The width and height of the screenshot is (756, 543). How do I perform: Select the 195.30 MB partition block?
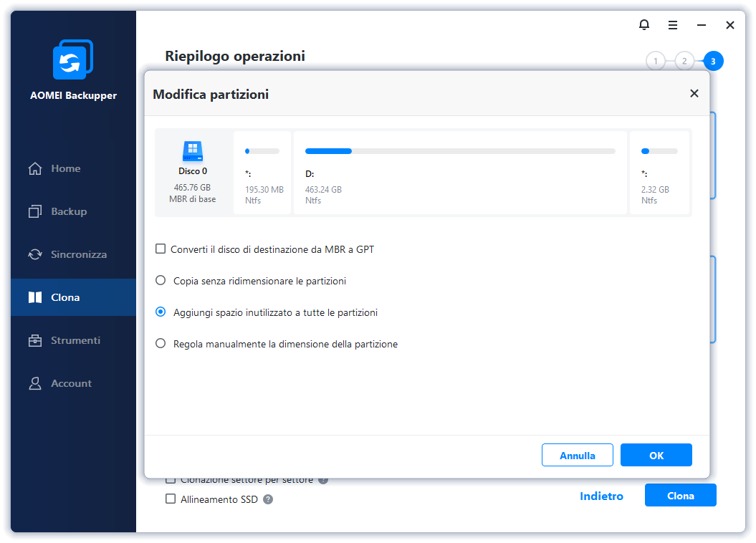(262, 173)
